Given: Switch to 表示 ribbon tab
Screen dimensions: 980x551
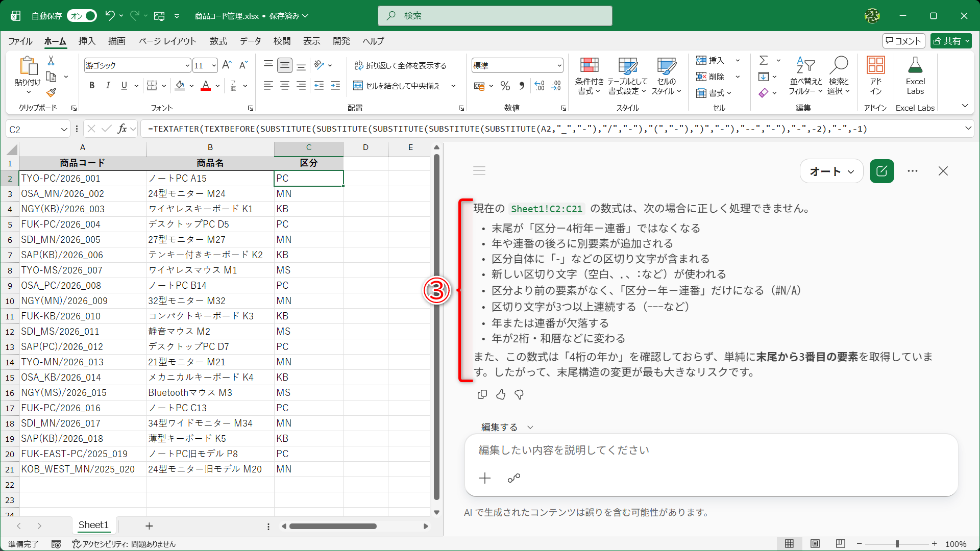Looking at the screenshot, I should pos(312,41).
